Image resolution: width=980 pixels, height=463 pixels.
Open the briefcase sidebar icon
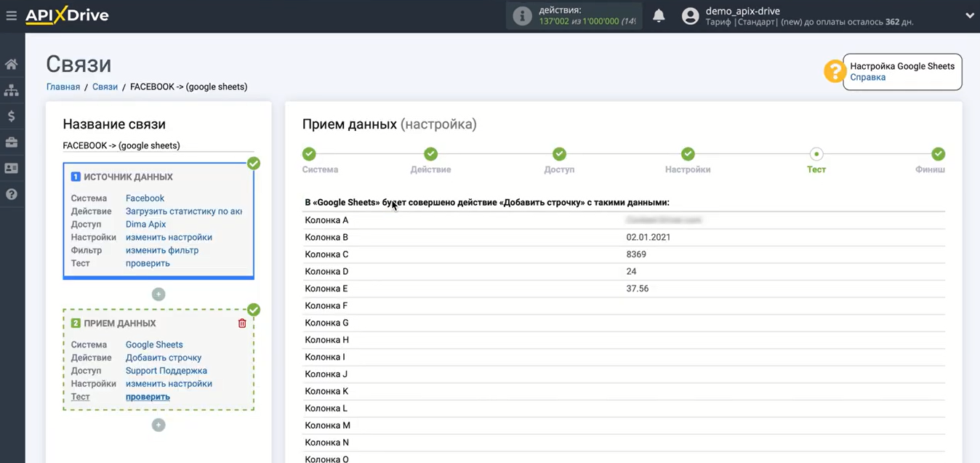pyautogui.click(x=11, y=142)
